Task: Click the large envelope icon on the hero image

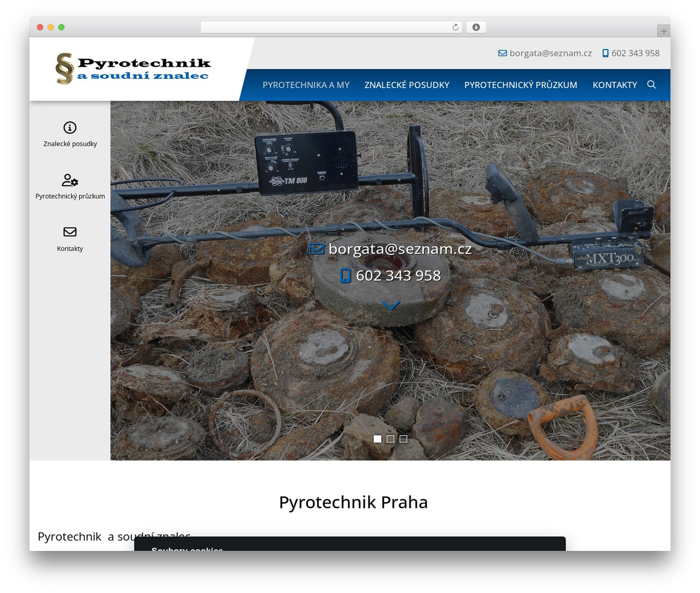Action: pos(317,249)
